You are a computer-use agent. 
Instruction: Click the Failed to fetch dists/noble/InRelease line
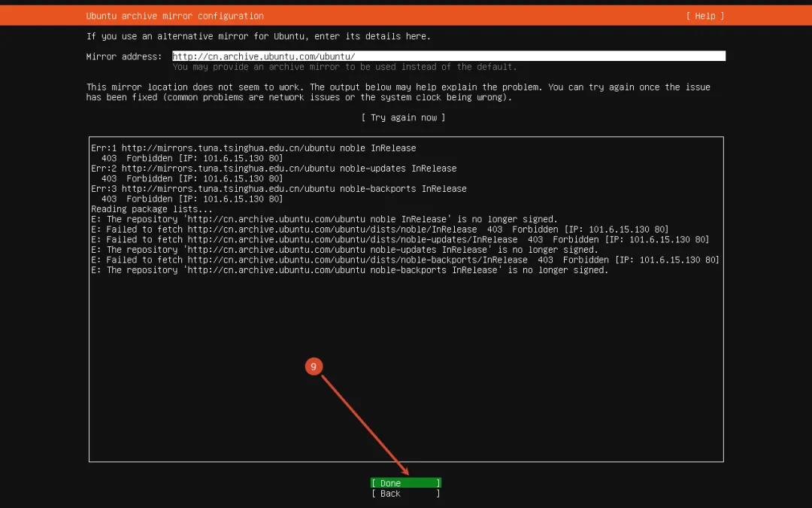(380, 230)
